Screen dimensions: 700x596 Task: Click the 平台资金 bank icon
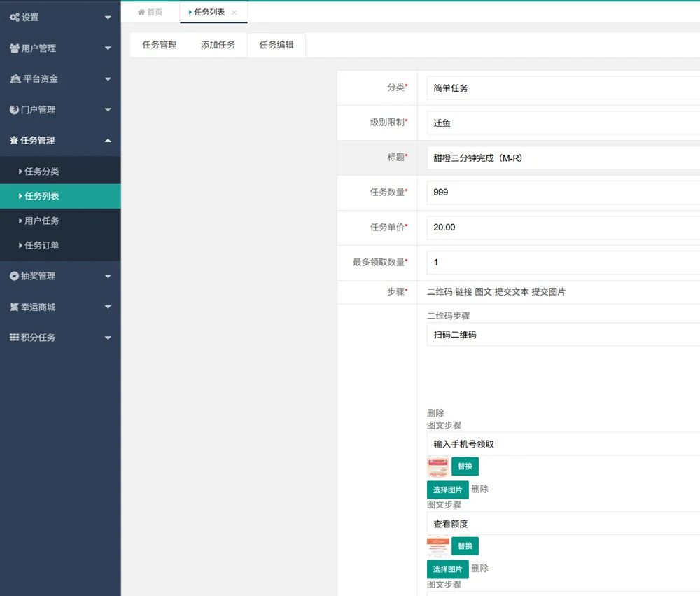15,78
